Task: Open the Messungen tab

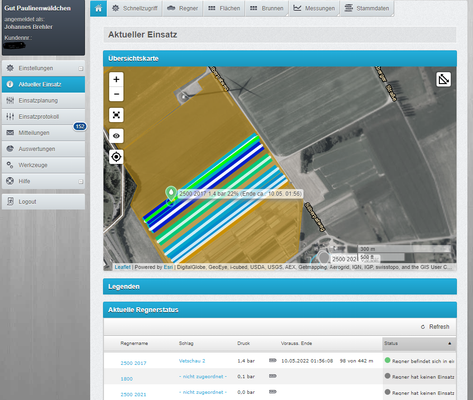Action: 314,8
